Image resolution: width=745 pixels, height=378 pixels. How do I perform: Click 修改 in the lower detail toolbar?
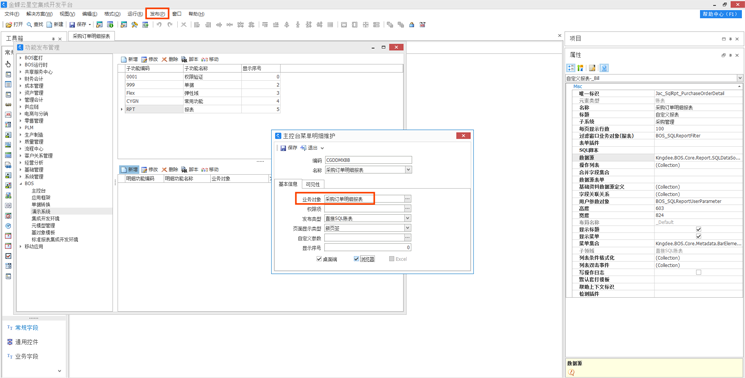click(149, 170)
